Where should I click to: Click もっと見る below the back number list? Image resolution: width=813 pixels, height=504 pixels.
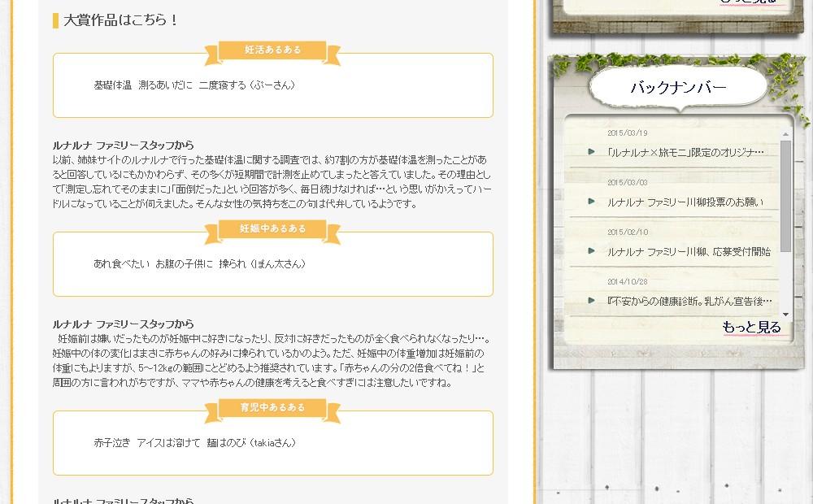(x=751, y=328)
